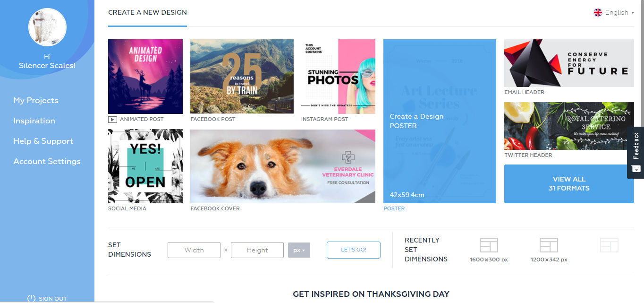Switch to Create a New Design tab
This screenshot has width=644, height=303.
[147, 13]
